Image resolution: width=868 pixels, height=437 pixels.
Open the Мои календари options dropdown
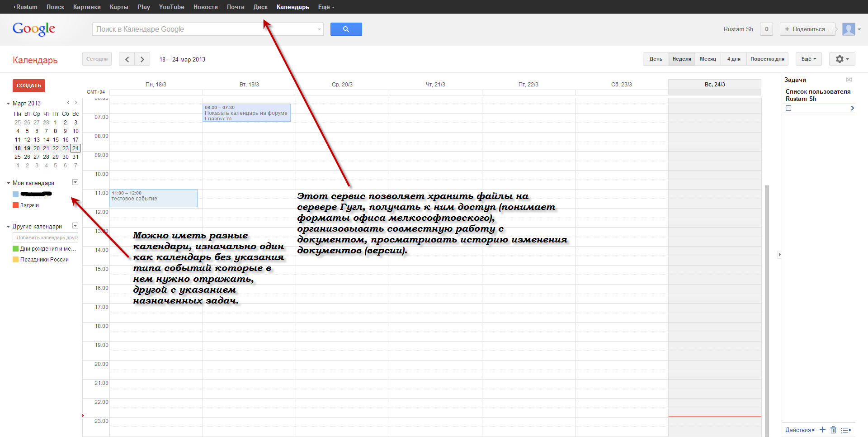pyautogui.click(x=75, y=182)
